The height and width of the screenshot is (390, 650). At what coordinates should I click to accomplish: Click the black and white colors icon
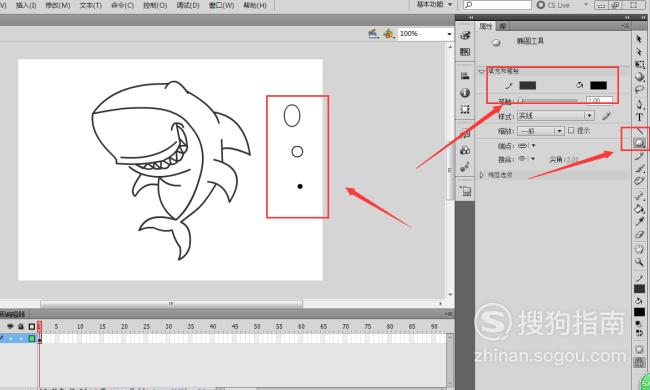(x=639, y=325)
